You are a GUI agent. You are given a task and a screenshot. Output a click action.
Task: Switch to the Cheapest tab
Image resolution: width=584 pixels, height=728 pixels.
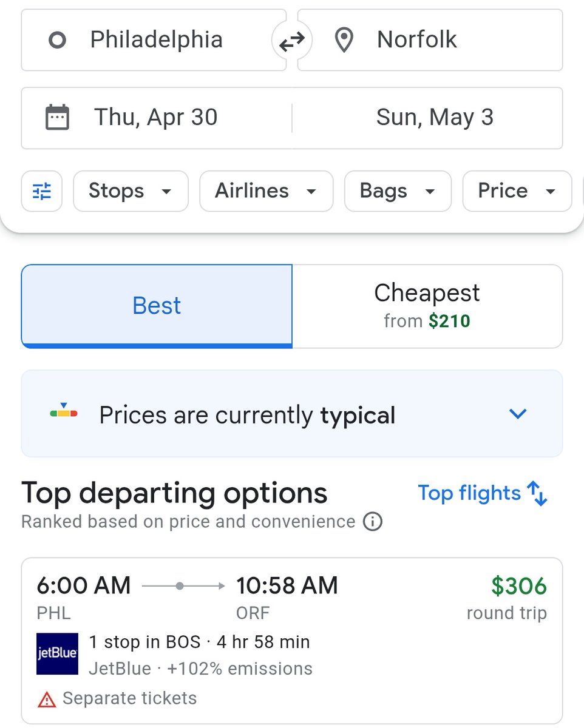click(x=427, y=306)
